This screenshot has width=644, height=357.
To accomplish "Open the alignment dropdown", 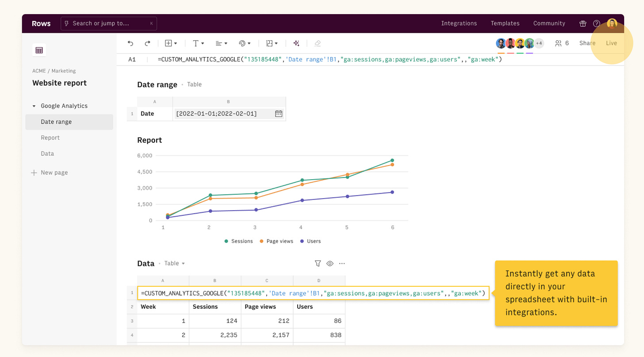I will [x=221, y=43].
